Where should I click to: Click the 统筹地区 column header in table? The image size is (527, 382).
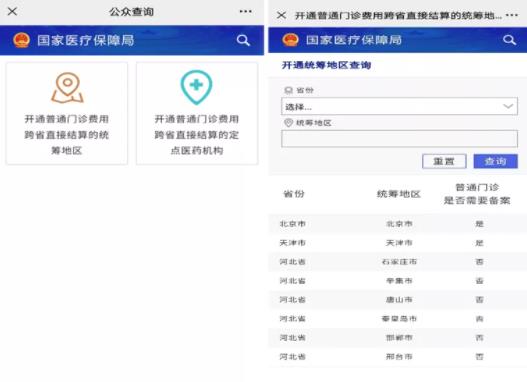point(399,194)
